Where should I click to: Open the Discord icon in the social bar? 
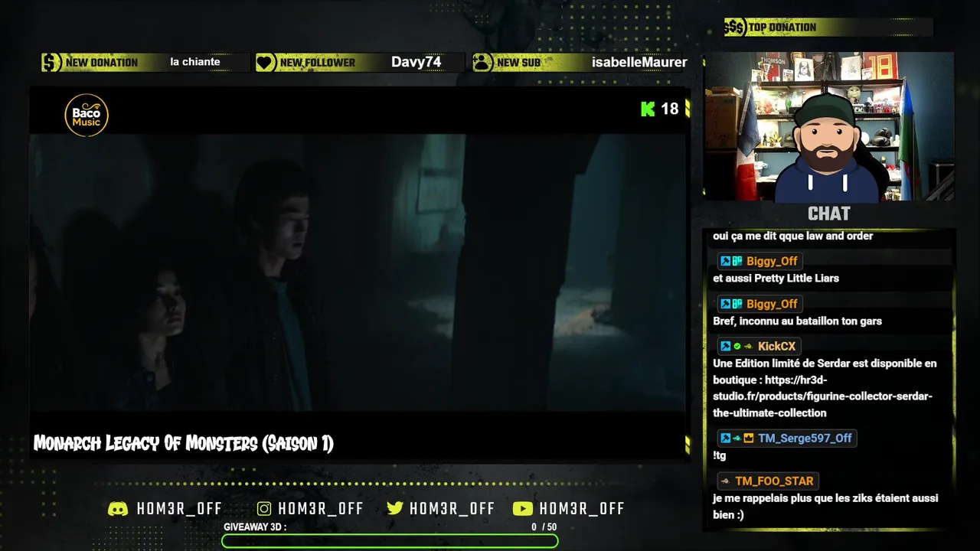[118, 509]
